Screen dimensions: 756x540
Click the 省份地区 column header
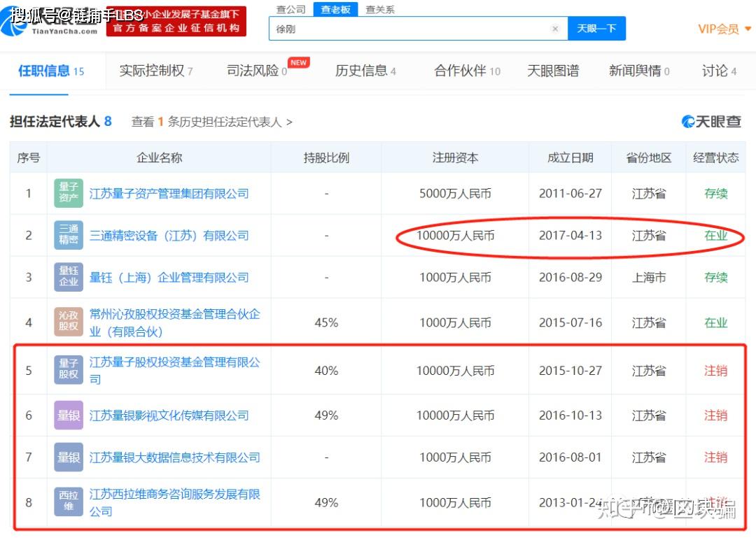click(x=649, y=157)
